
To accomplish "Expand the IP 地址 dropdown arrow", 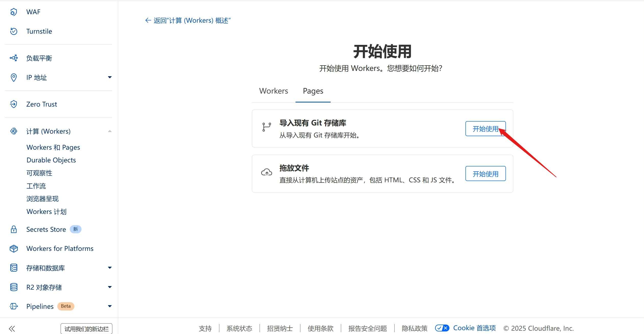I will (110, 77).
